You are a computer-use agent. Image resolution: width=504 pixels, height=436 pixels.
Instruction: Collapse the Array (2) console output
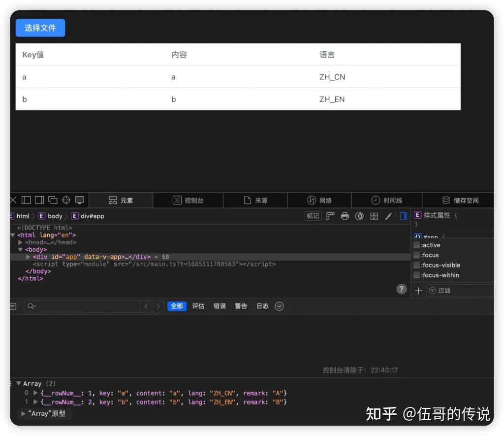coord(18,383)
